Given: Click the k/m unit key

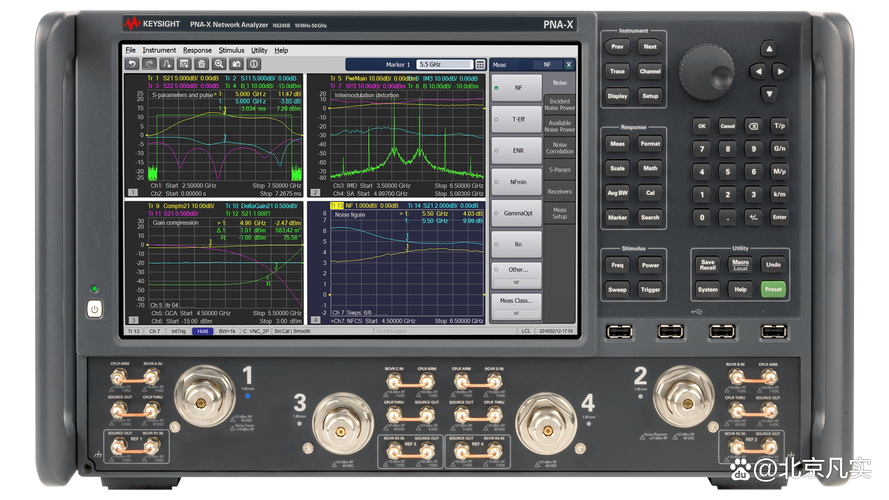Looking at the screenshot, I should pos(780,194).
